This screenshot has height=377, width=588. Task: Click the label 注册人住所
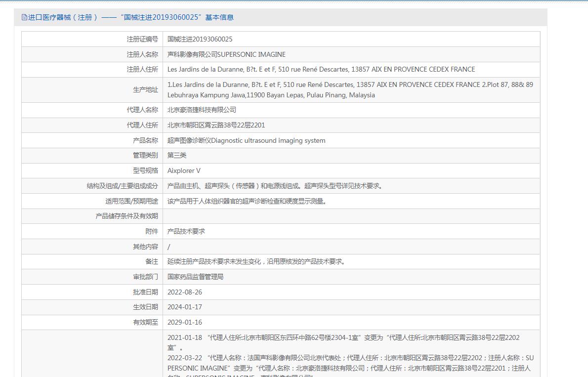coord(142,69)
